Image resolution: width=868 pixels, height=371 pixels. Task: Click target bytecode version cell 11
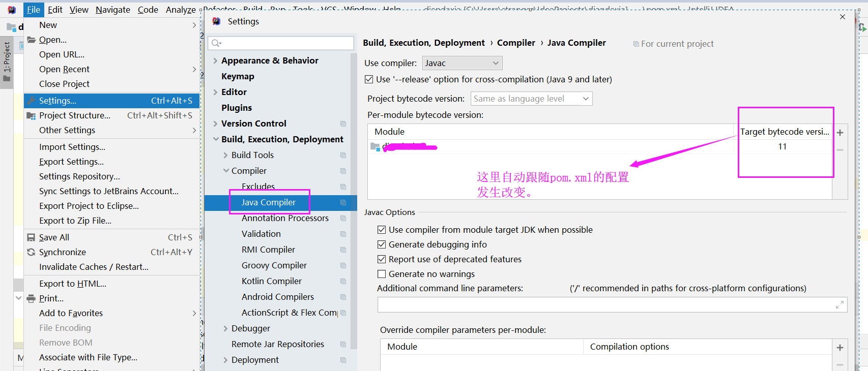point(783,146)
